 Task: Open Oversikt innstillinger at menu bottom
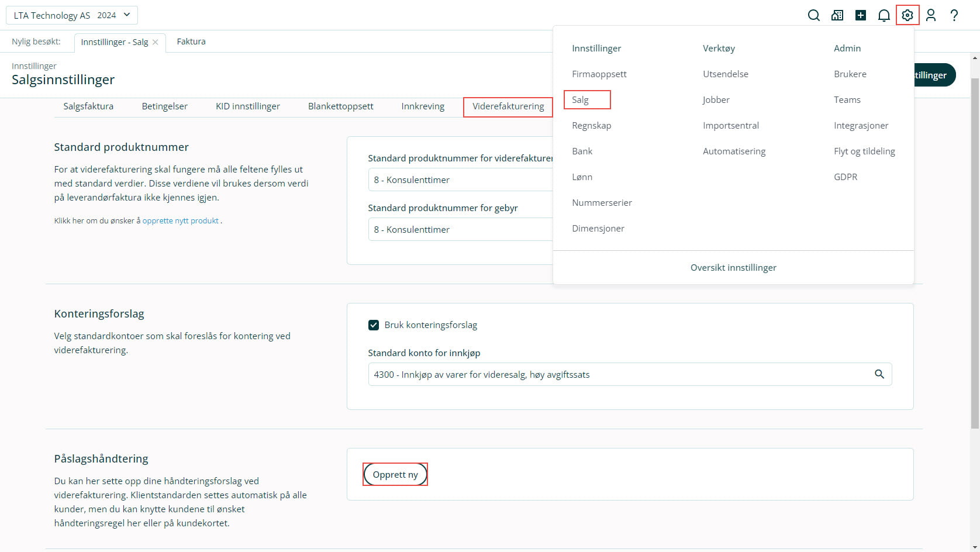click(733, 268)
